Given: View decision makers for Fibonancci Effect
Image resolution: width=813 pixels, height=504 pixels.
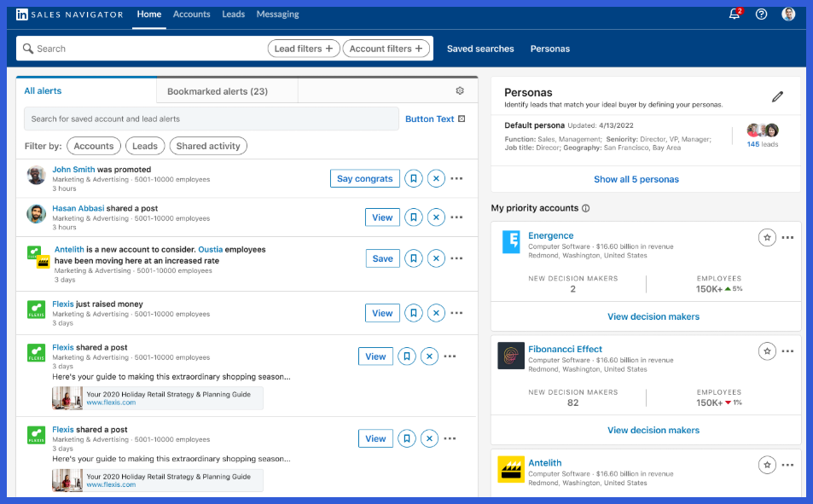Looking at the screenshot, I should pyautogui.click(x=653, y=430).
